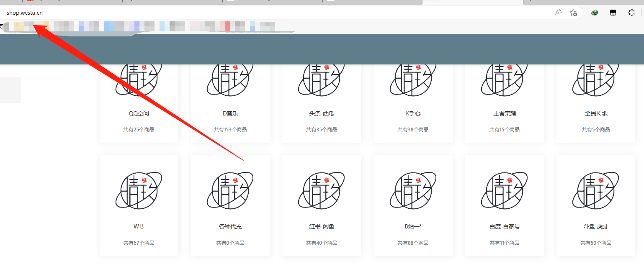The height and width of the screenshot is (264, 644).
Task: Open the browser Extensions puzzle icon
Action: point(632,13)
